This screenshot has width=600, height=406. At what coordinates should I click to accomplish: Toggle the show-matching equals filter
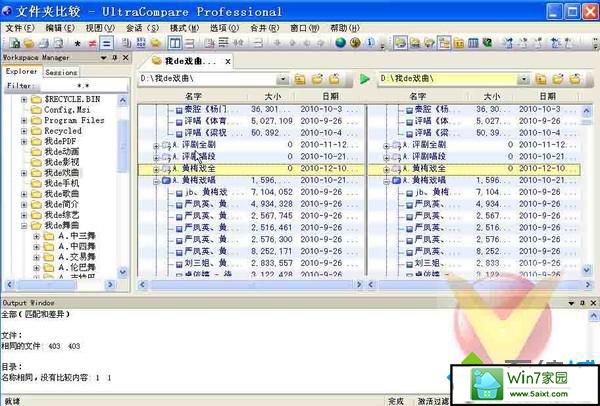point(106,43)
